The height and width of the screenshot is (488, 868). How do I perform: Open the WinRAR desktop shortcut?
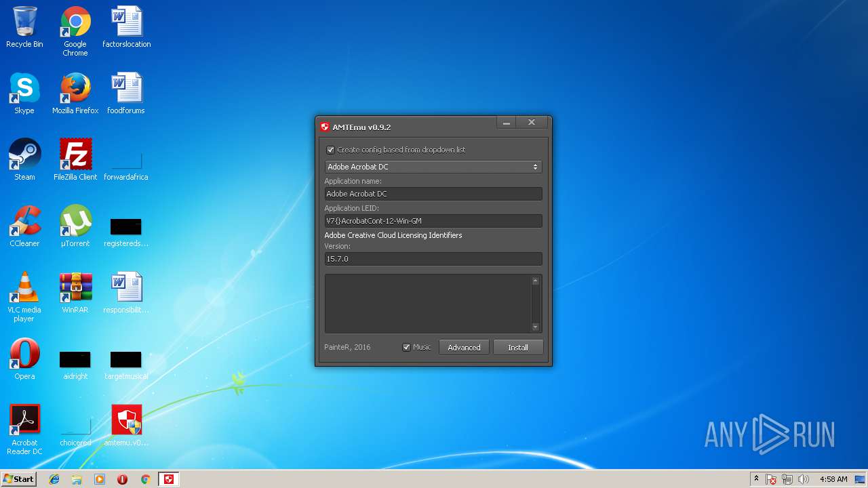[75, 293]
